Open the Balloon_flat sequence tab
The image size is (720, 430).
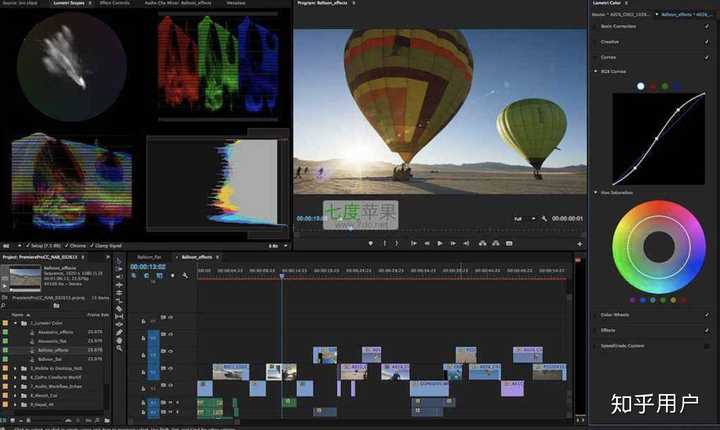(x=149, y=257)
